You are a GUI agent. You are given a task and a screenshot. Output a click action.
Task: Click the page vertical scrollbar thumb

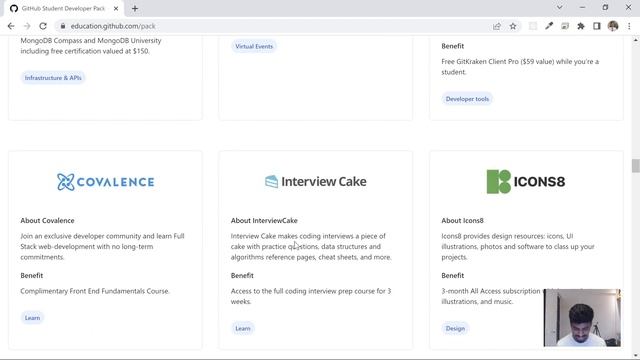click(636, 166)
